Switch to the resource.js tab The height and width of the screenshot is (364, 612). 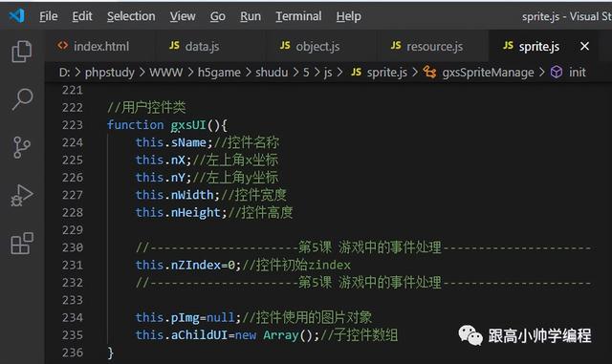(434, 47)
